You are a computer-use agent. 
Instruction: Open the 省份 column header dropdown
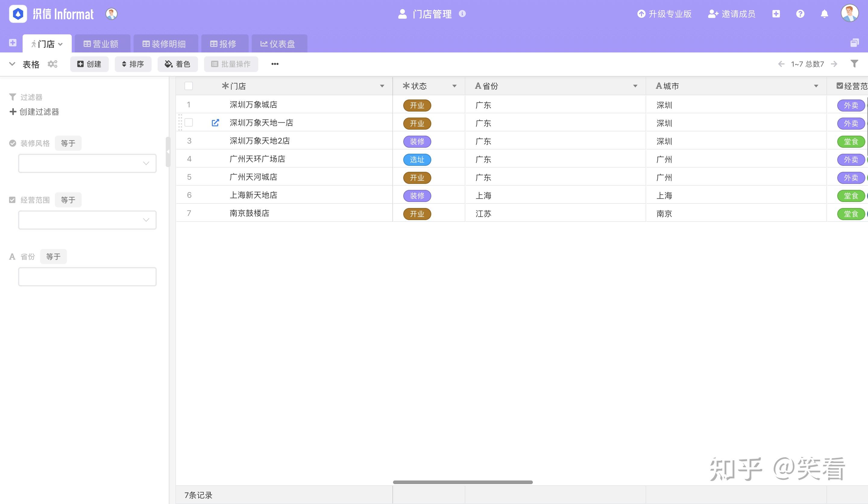coord(635,86)
